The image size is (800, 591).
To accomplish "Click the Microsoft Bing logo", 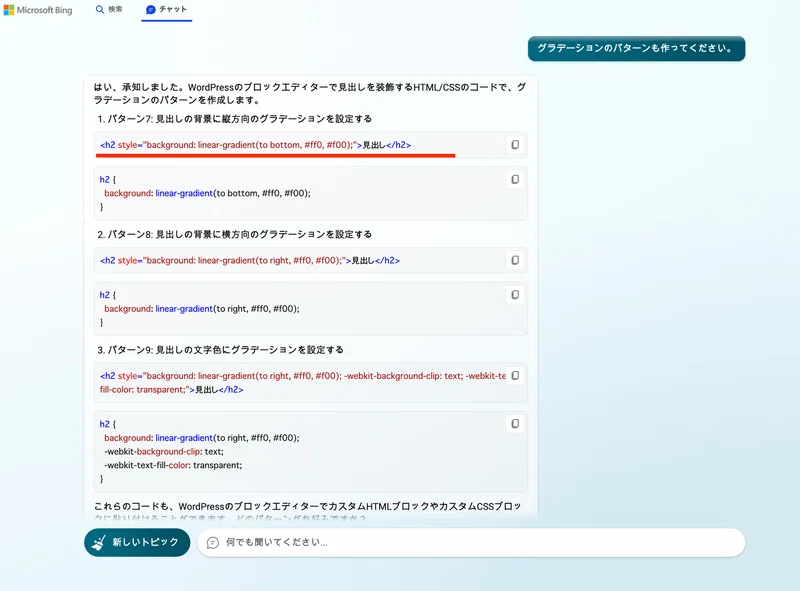I will (38, 10).
